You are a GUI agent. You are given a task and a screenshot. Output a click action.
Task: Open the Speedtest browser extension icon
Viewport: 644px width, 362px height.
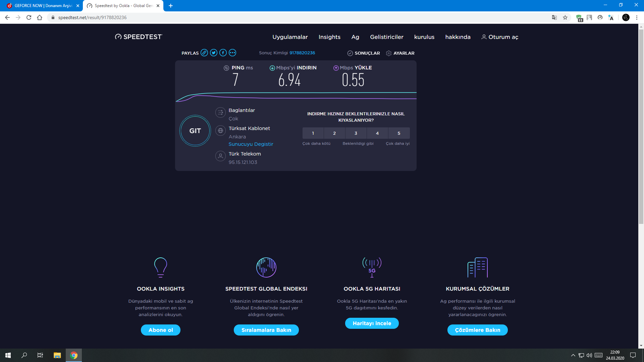click(600, 17)
